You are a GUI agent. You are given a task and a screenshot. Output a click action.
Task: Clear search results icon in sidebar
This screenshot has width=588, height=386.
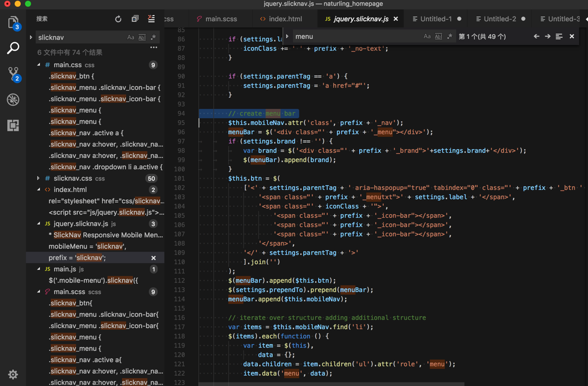tap(151, 19)
